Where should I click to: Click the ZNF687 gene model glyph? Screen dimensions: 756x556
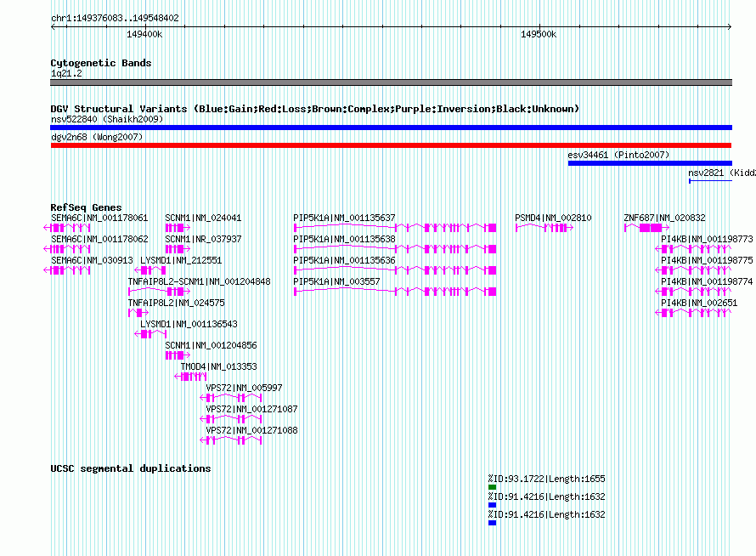pyautogui.click(x=646, y=228)
